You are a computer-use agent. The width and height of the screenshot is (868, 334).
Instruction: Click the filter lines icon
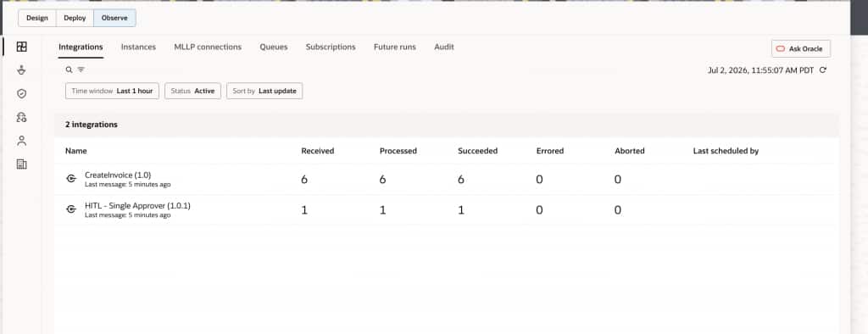[81, 70]
